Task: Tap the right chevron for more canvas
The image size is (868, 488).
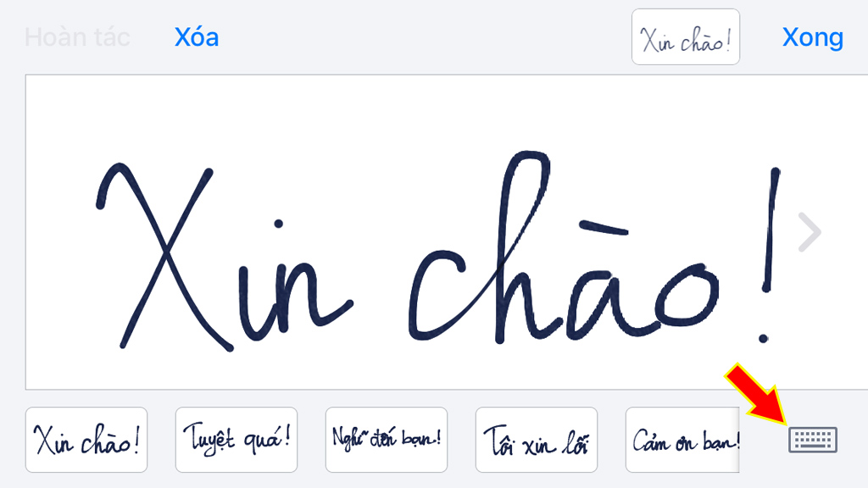Action: pos(810,232)
